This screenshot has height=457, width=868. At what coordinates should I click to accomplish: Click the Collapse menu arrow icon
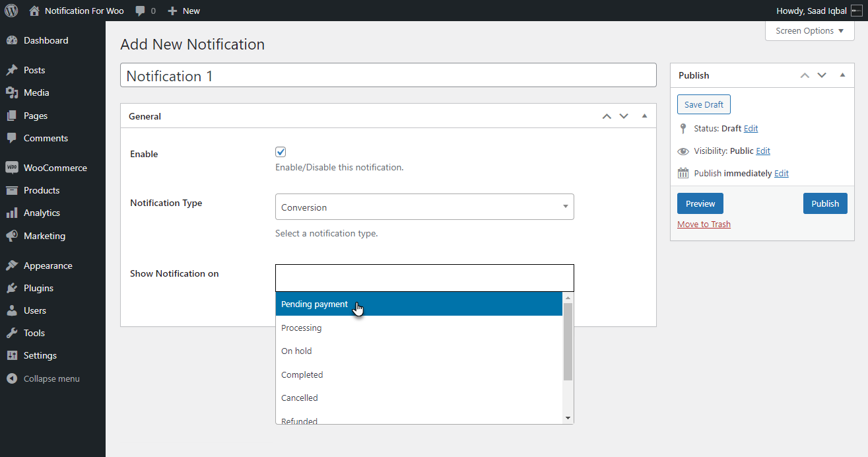pos(12,378)
